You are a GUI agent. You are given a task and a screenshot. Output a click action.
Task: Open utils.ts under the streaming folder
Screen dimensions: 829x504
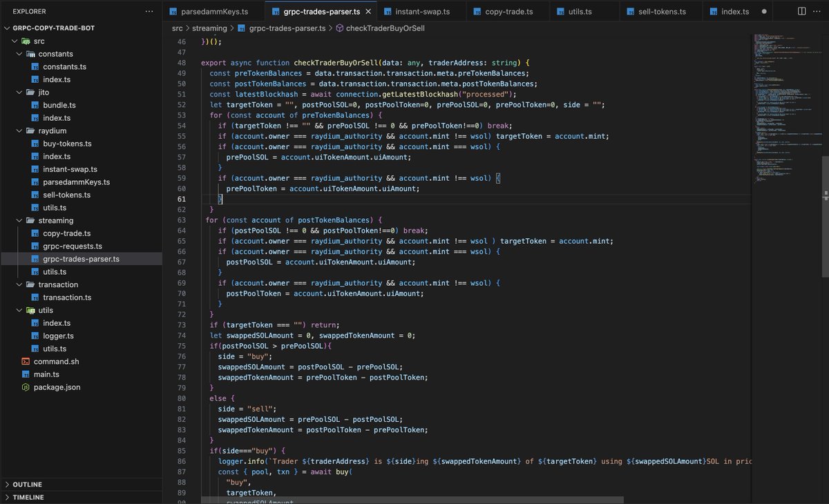pyautogui.click(x=55, y=272)
